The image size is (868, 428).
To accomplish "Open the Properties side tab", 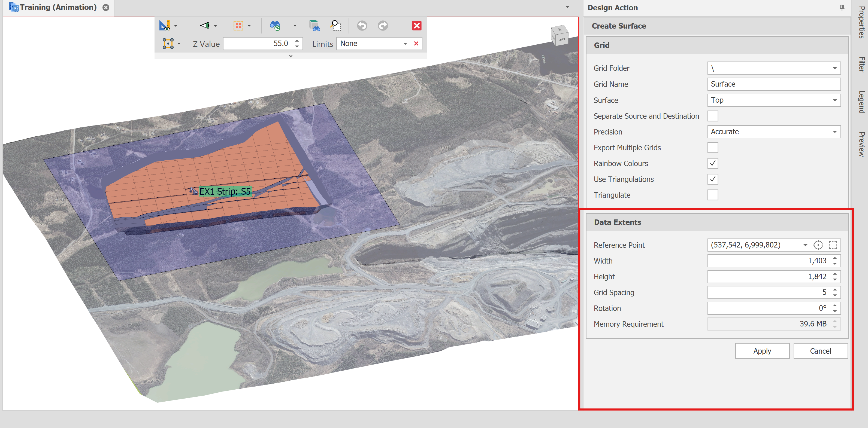I will click(861, 22).
